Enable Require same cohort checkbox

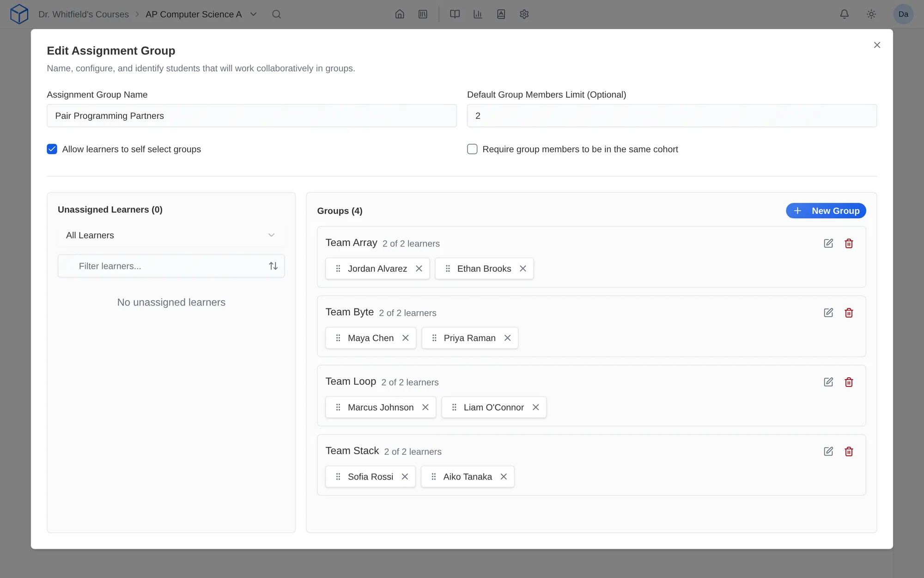click(x=472, y=149)
